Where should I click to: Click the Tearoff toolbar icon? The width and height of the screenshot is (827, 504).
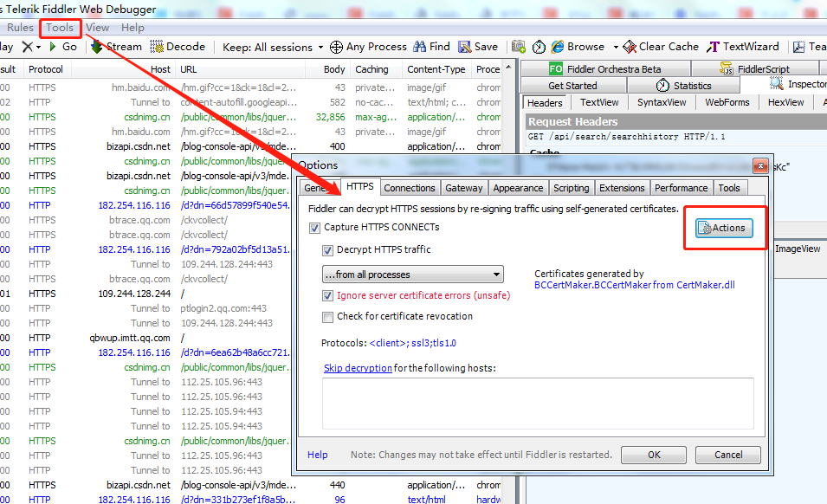point(799,47)
